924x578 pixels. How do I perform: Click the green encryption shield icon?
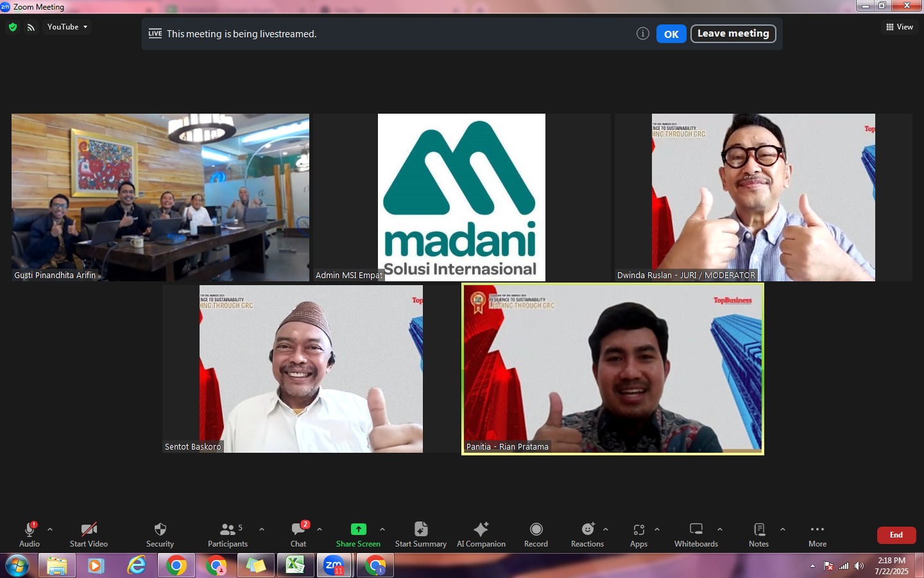pos(13,27)
